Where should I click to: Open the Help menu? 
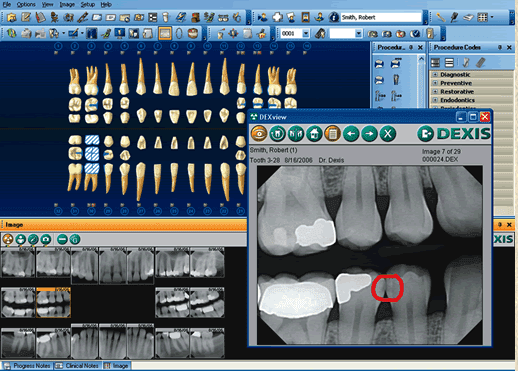(x=106, y=5)
